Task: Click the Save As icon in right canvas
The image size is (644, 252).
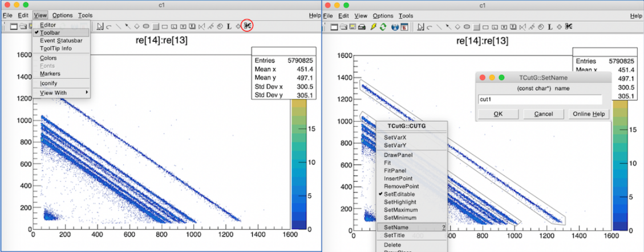Action: [353, 27]
